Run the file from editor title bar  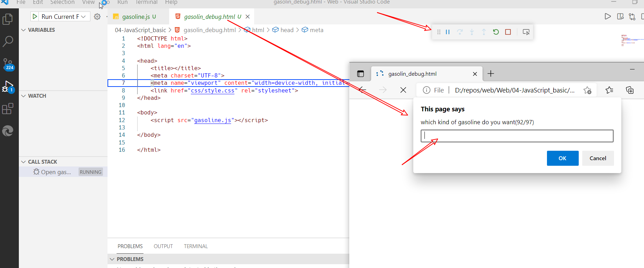point(608,16)
